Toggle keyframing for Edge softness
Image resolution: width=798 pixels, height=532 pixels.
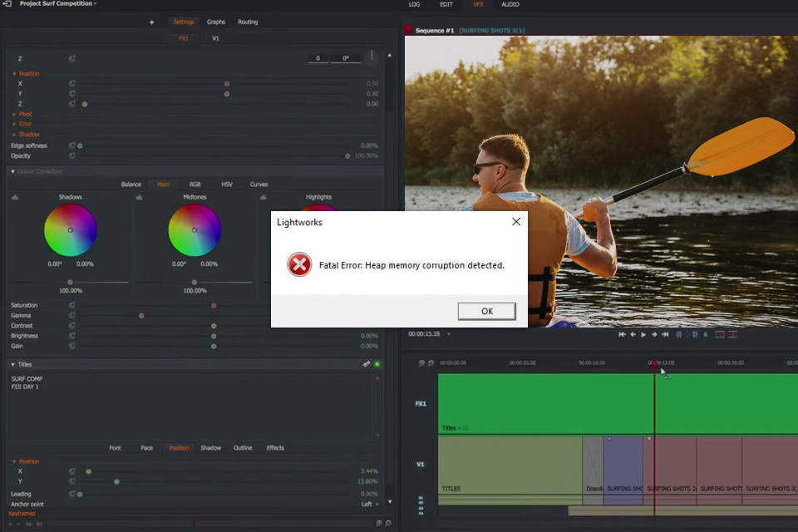(71, 145)
